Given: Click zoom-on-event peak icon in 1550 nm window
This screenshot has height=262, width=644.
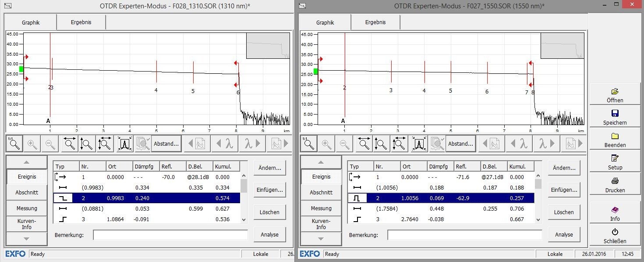Looking at the screenshot, I should (x=419, y=144).
